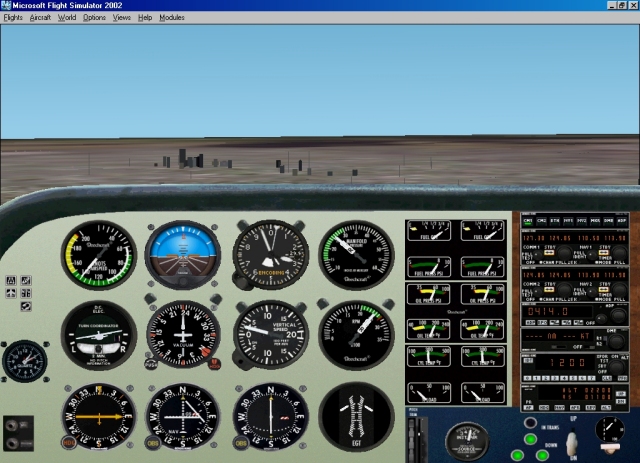640x463 pixels.
Task: Swap NAV1 active and standby frequencies
Action: click(x=604, y=253)
